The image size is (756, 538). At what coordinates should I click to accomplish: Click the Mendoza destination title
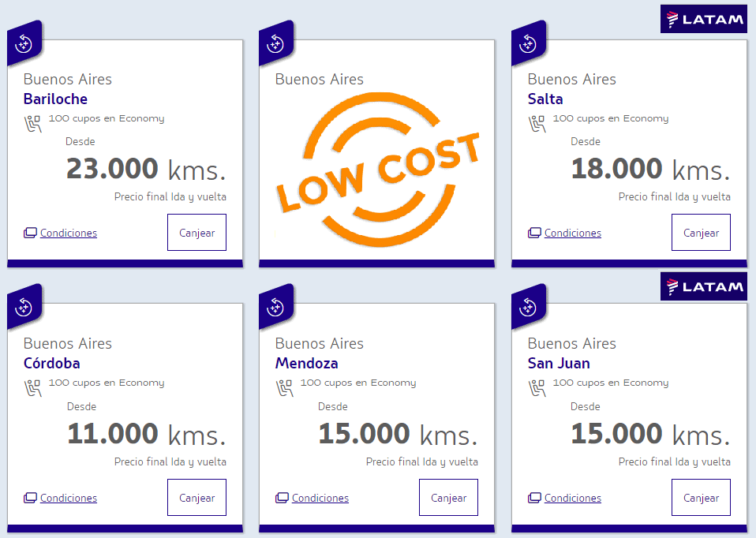tap(307, 363)
